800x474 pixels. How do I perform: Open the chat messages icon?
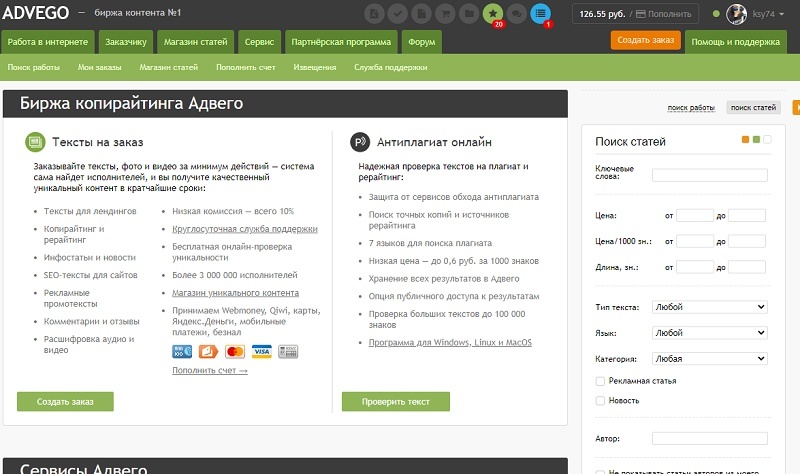tap(516, 14)
